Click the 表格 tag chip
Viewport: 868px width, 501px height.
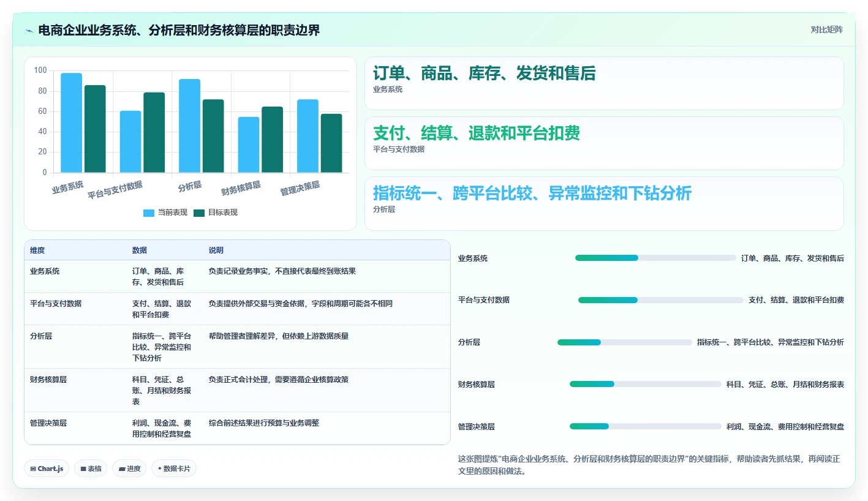pos(91,469)
